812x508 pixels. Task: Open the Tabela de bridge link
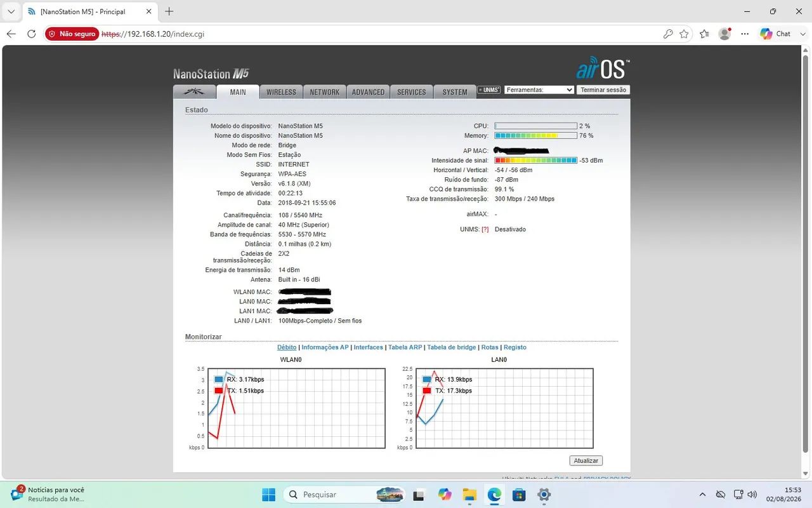pyautogui.click(x=452, y=347)
